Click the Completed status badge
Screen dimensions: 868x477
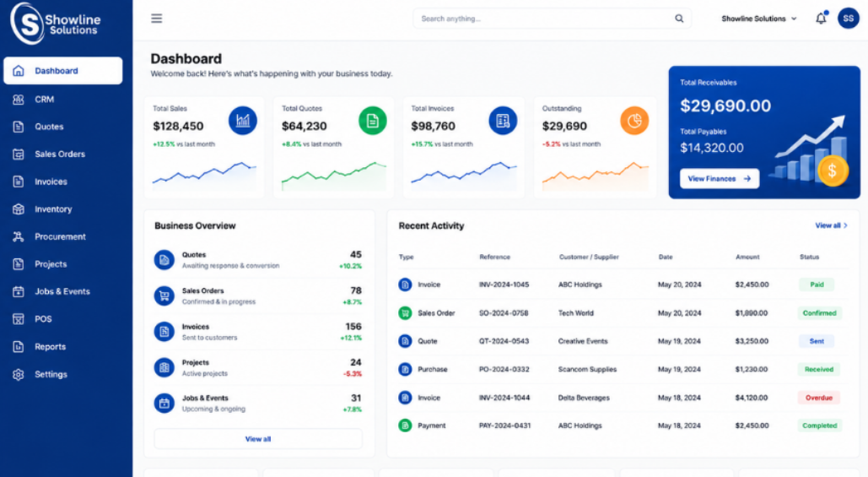pos(819,426)
